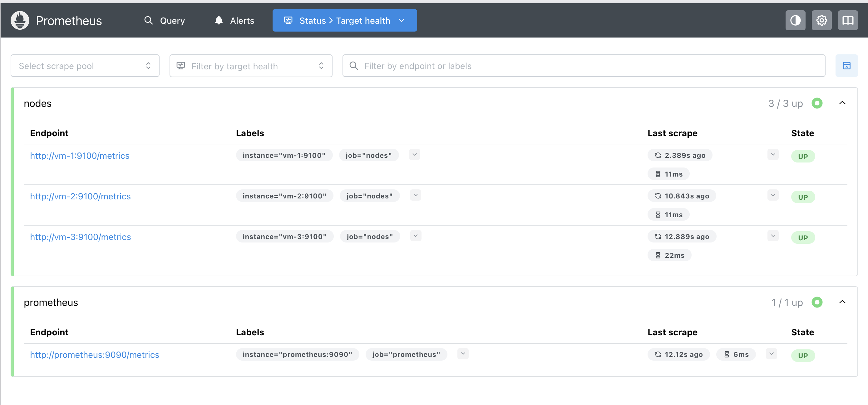The width and height of the screenshot is (868, 405).
Task: Expand scrape details for the prometheus row
Action: pos(771,354)
